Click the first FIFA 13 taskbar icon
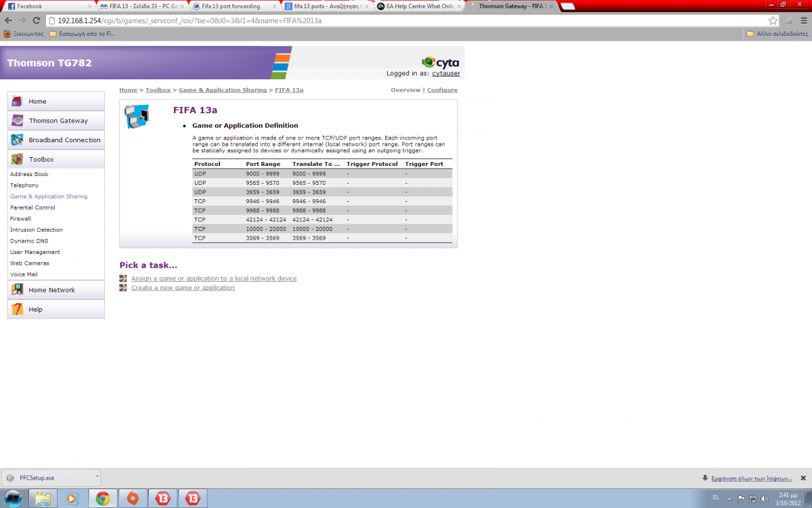The height and width of the screenshot is (508, 812). click(x=163, y=499)
